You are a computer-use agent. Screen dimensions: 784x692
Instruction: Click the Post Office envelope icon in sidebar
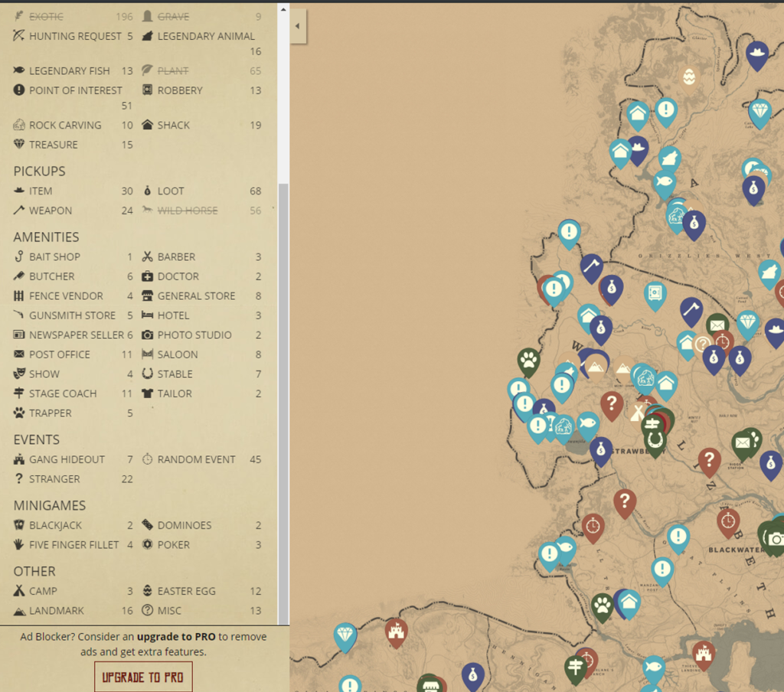coord(19,354)
